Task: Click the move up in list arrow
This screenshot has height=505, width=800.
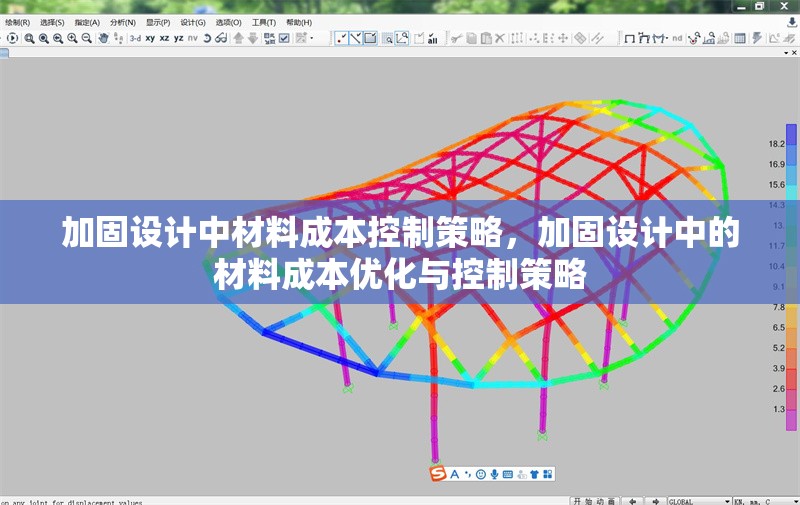Action: pyautogui.click(x=238, y=38)
